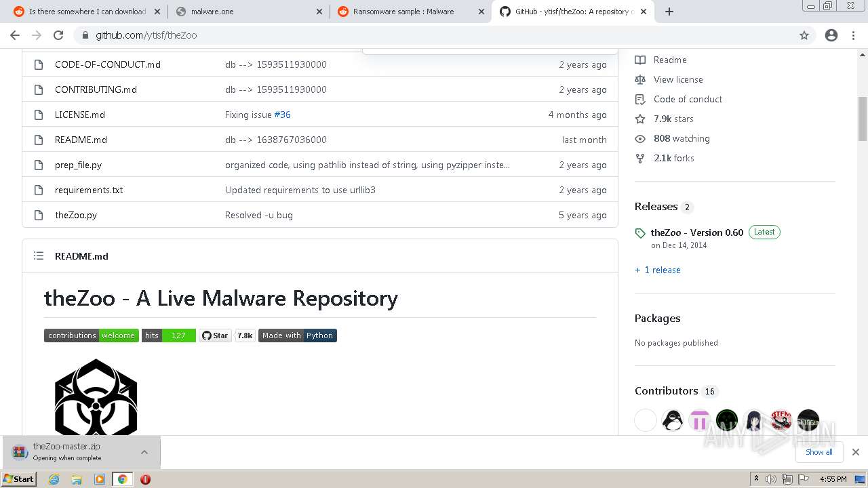View 7.9k stars stargazers

(x=664, y=119)
